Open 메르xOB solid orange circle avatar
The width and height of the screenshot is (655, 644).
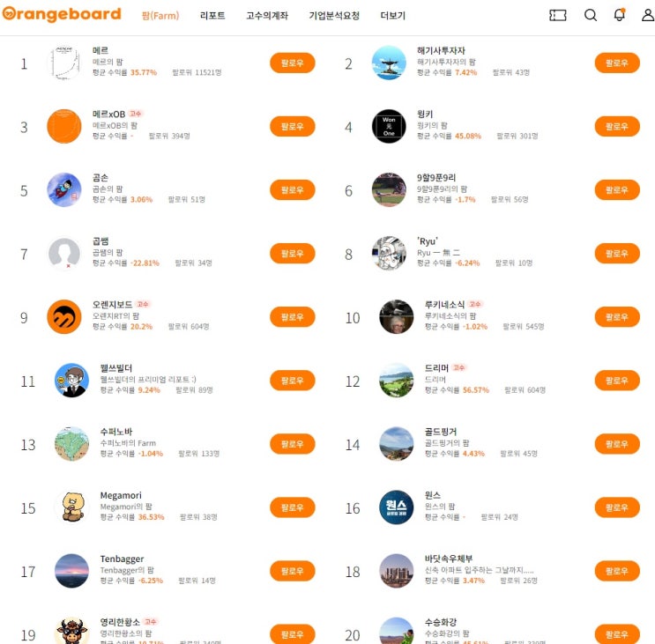(x=63, y=126)
